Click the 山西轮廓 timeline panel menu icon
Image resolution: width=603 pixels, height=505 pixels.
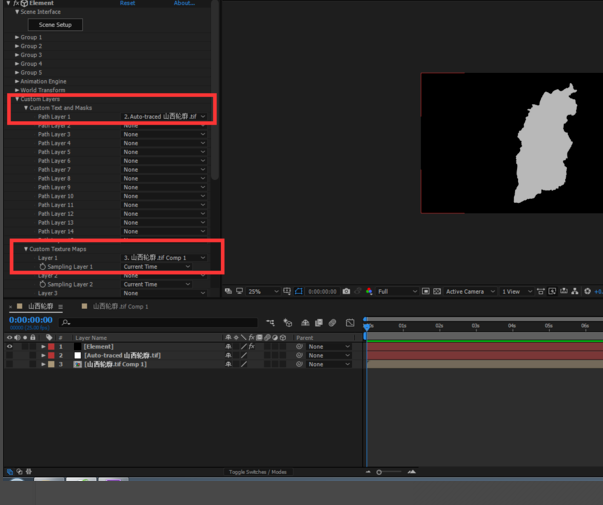[x=60, y=307]
